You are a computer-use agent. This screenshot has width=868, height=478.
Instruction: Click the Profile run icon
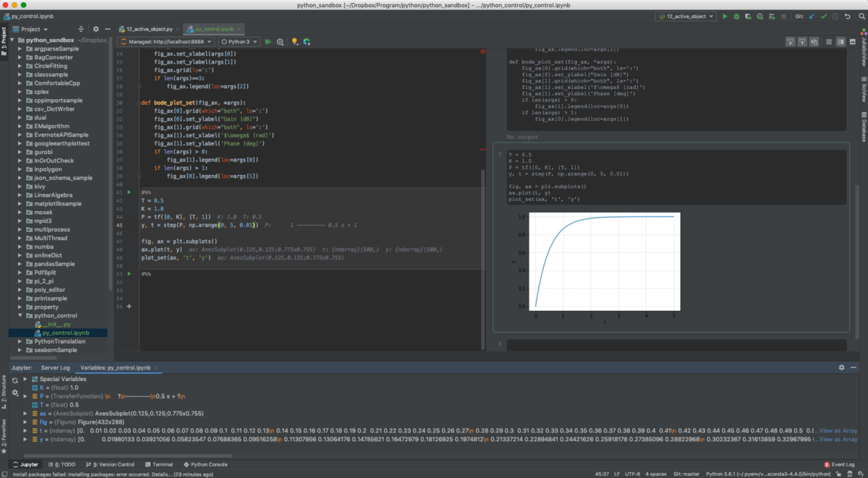[x=759, y=16]
